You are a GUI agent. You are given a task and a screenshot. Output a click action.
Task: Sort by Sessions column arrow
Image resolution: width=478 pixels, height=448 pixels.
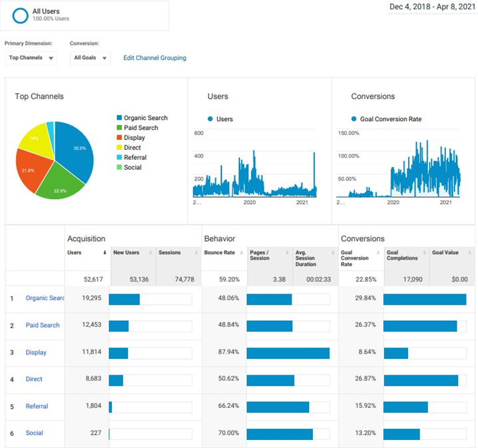pos(196,252)
